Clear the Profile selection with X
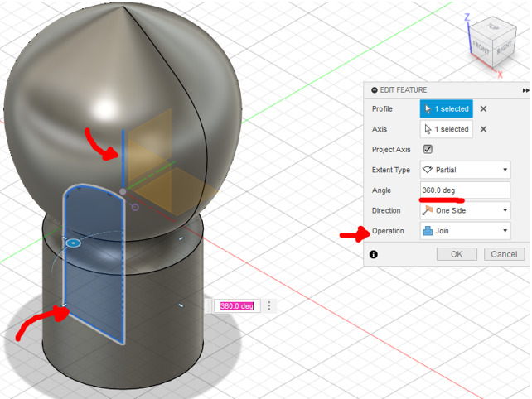Viewport: 532px width, 399px height. 483,108
